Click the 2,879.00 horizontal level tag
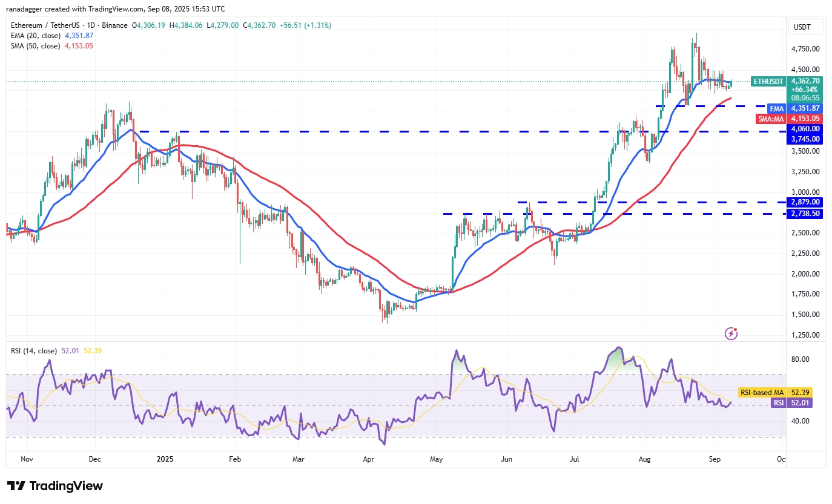The width and height of the screenshot is (832, 504). pyautogui.click(x=804, y=202)
